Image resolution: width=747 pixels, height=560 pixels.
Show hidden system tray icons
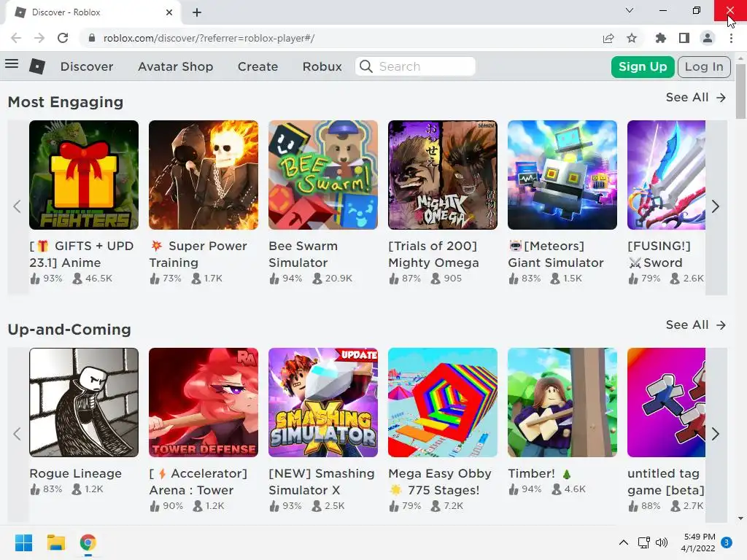(x=623, y=542)
